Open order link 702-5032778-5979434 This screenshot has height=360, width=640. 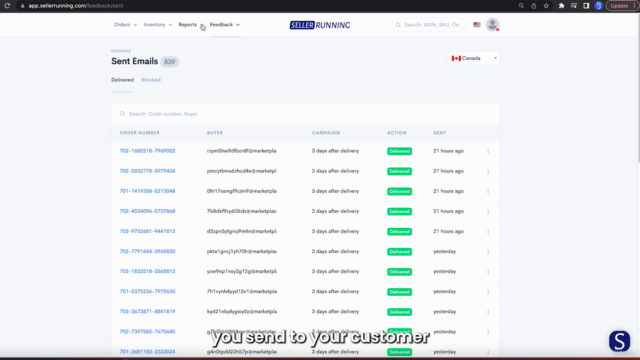147,171
